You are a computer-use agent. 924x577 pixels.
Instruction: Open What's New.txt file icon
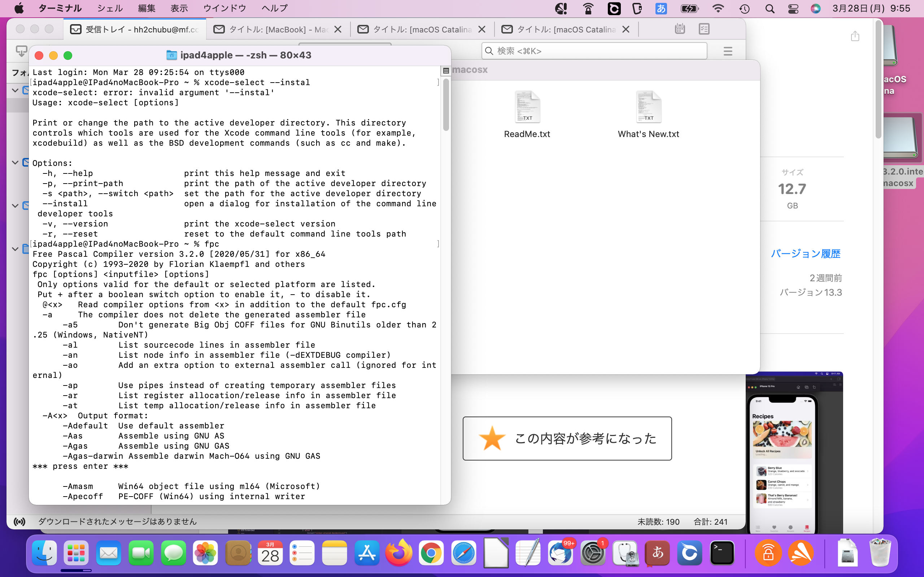pyautogui.click(x=648, y=107)
